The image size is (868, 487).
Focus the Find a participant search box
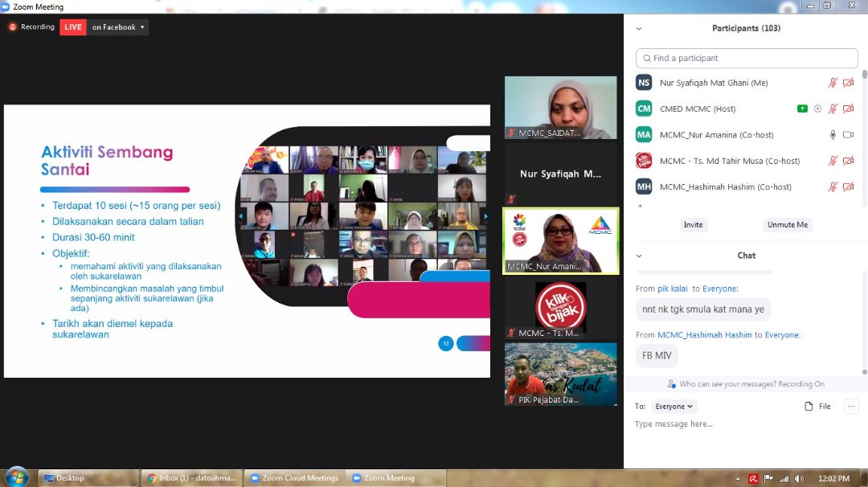(747, 58)
